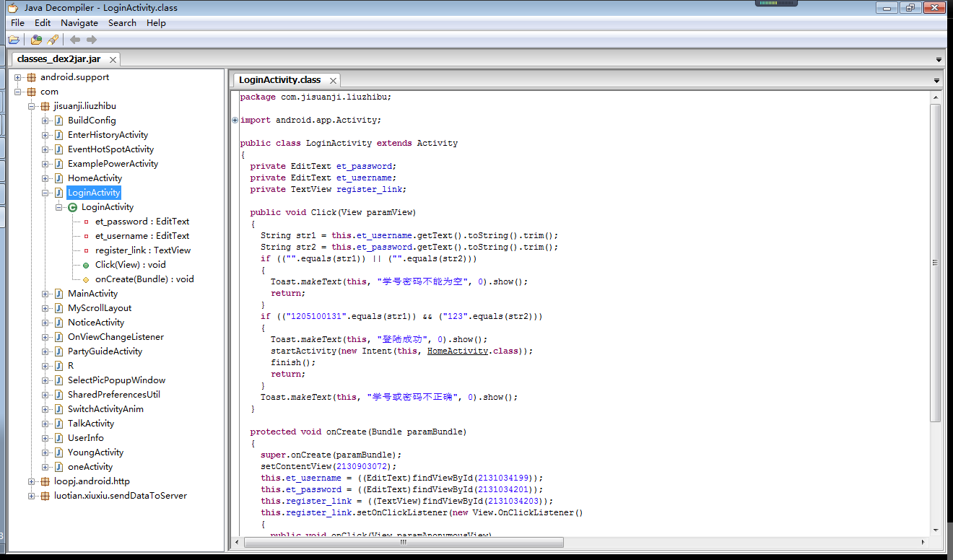Click the loopj.android.http package icon
Screen dimensions: 953x560
pos(45,481)
